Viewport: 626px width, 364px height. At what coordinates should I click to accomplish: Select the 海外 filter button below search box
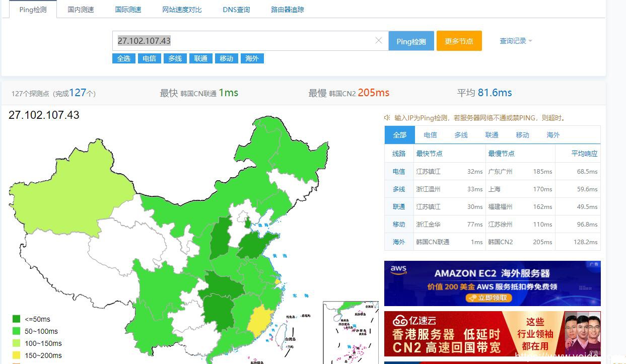click(x=252, y=58)
